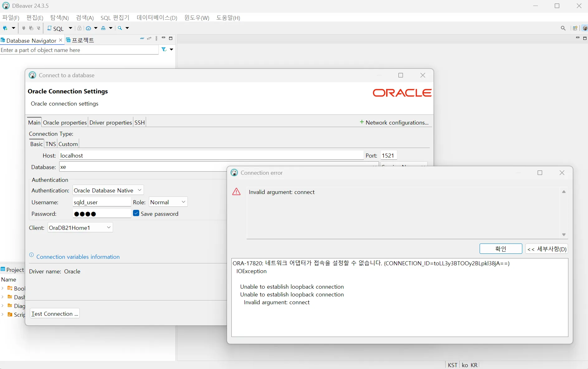588x369 pixels.
Task: Click the Open Perspective icon
Action: click(x=575, y=28)
